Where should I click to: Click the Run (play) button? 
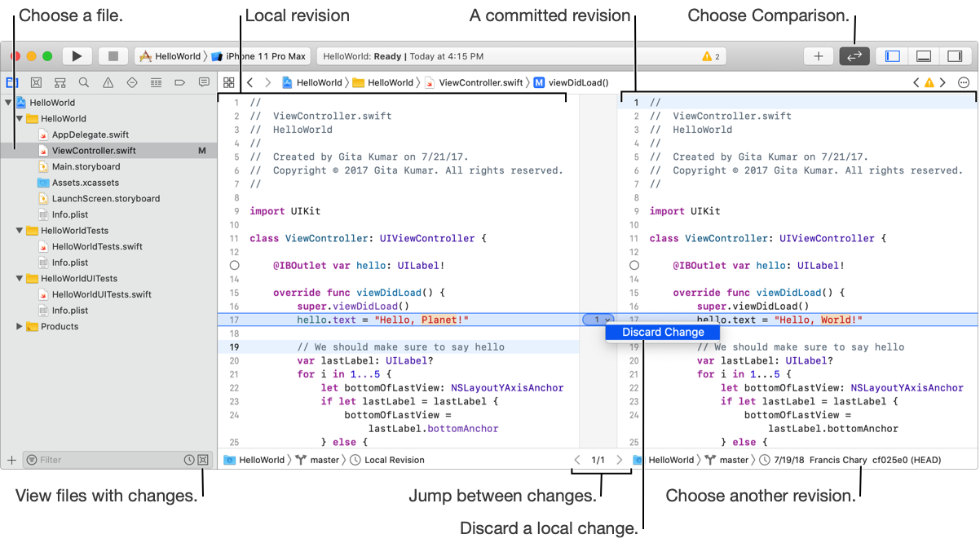[77, 56]
